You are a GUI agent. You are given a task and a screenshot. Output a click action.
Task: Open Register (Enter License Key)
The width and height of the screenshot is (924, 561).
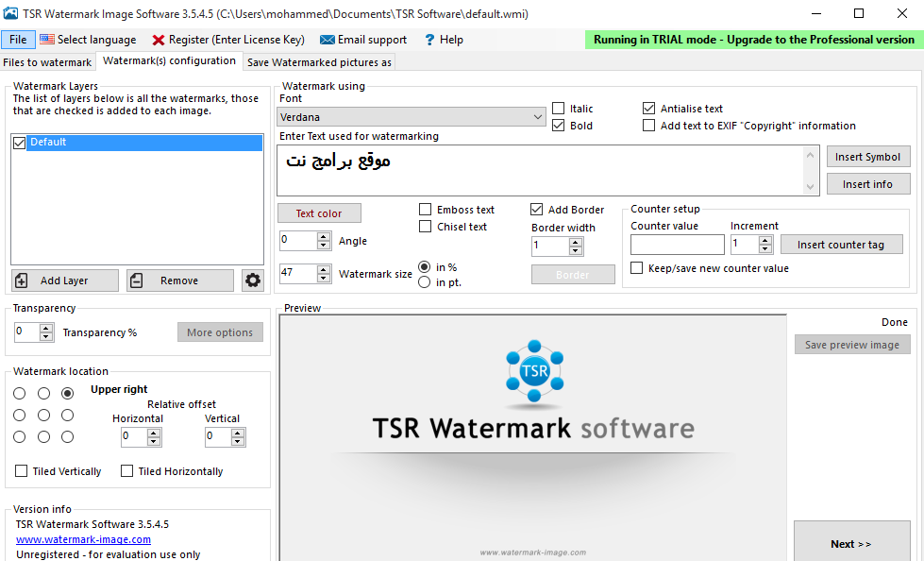click(228, 40)
